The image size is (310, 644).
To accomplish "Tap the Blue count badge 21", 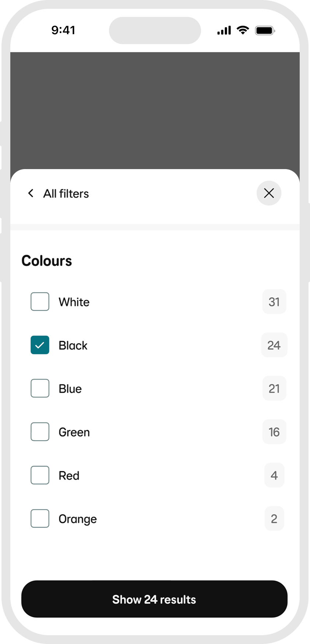I will (274, 389).
